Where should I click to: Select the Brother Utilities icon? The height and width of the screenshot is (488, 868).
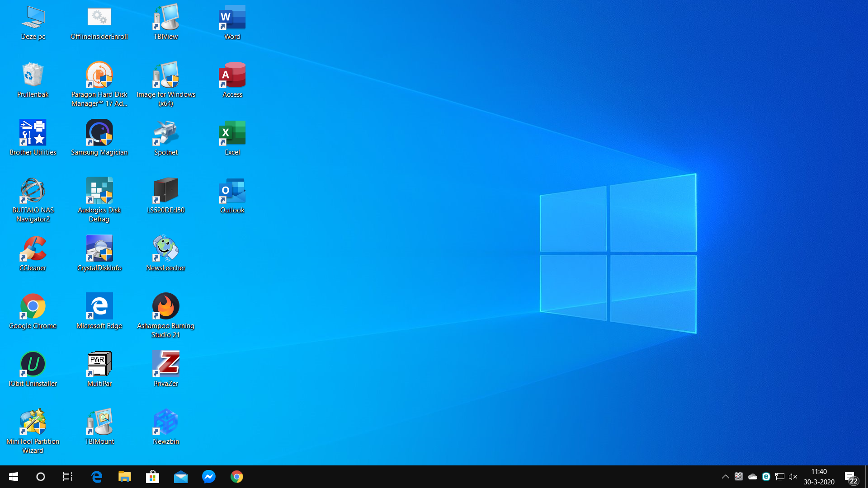[x=33, y=138]
